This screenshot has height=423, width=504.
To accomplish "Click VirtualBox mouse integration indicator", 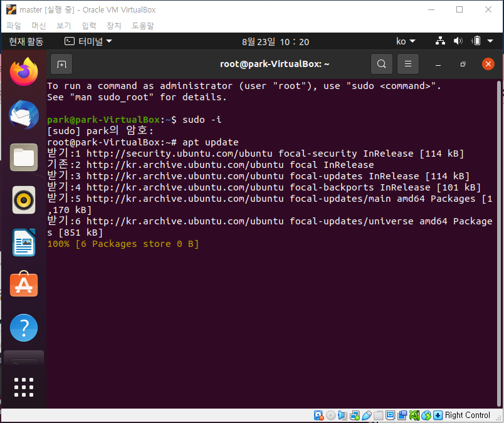I will [x=426, y=415].
